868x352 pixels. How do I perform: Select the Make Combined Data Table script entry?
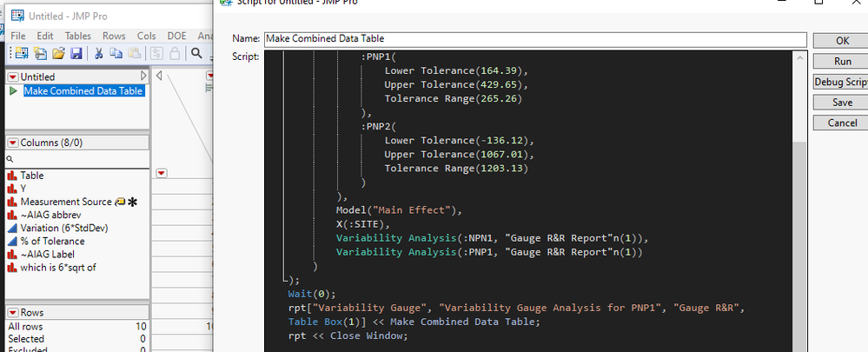click(83, 90)
